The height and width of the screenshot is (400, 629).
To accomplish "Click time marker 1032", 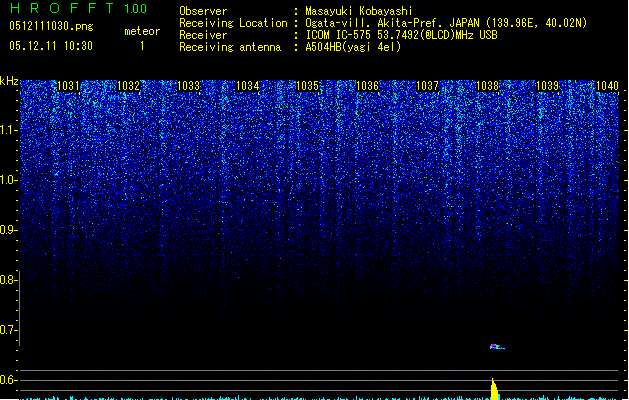I will tap(128, 86).
